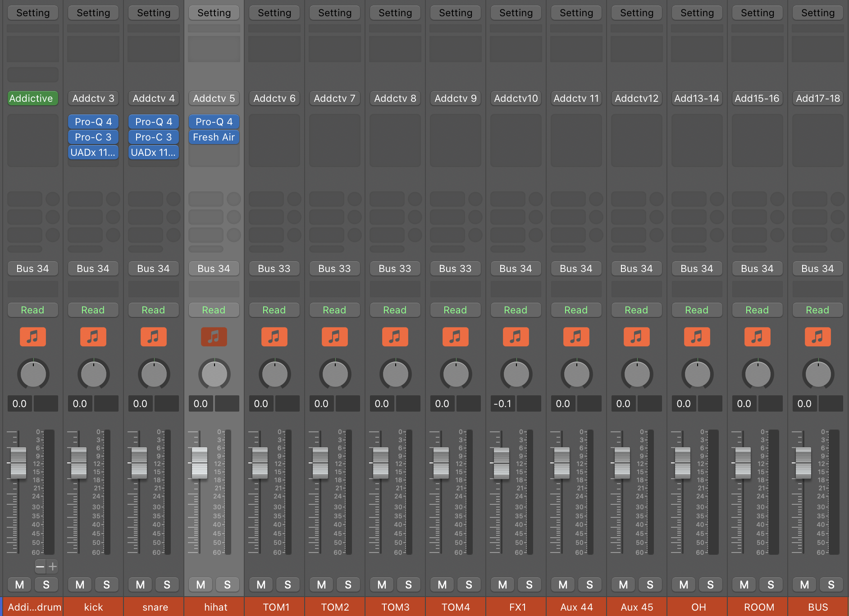Mute the kick channel

(x=80, y=584)
